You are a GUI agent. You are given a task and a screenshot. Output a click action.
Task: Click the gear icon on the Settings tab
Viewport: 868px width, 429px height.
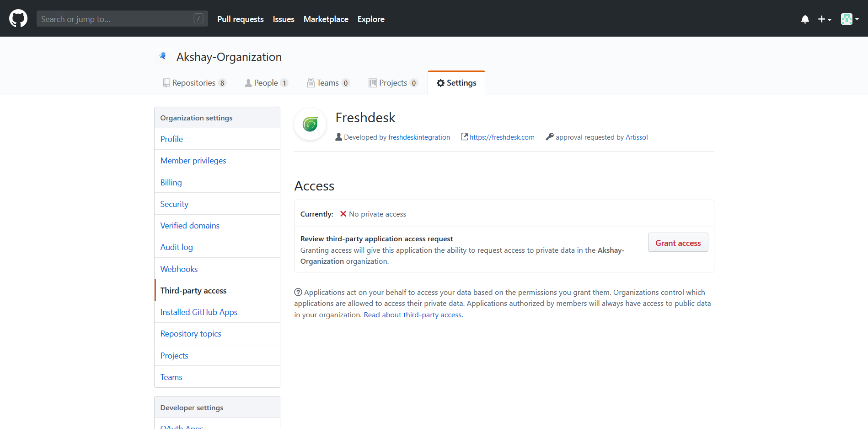point(440,83)
